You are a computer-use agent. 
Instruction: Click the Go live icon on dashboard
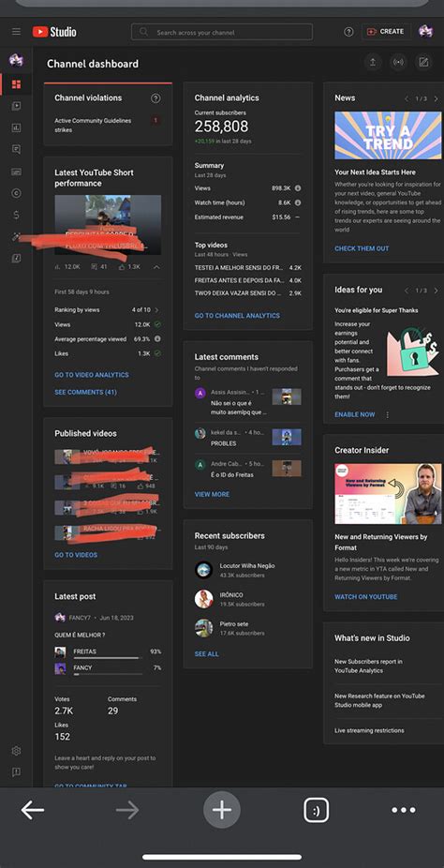point(398,63)
